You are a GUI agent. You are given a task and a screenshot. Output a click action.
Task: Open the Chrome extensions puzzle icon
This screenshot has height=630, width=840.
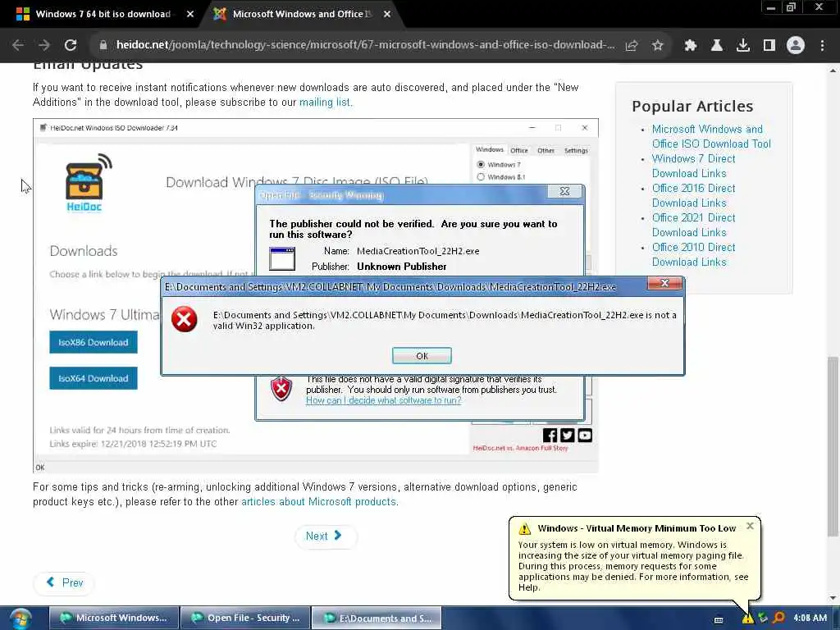click(x=690, y=46)
